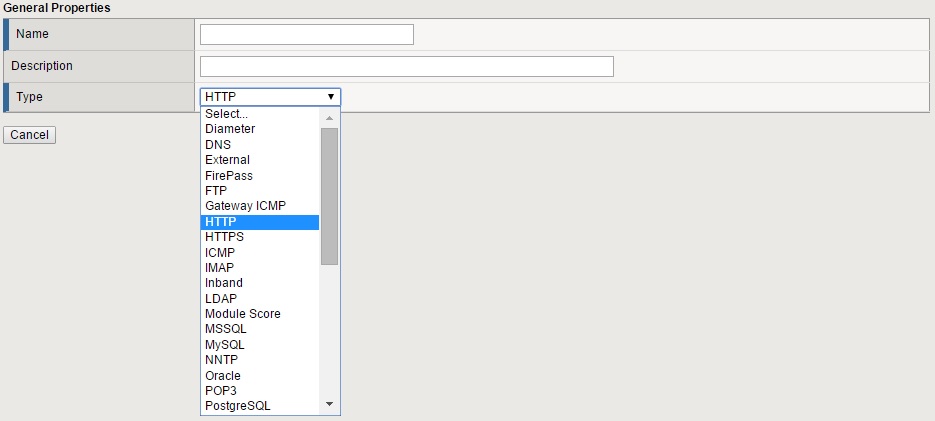The image size is (935, 421).
Task: Collapse the Type dropdown showing HTTP
Action: [270, 97]
